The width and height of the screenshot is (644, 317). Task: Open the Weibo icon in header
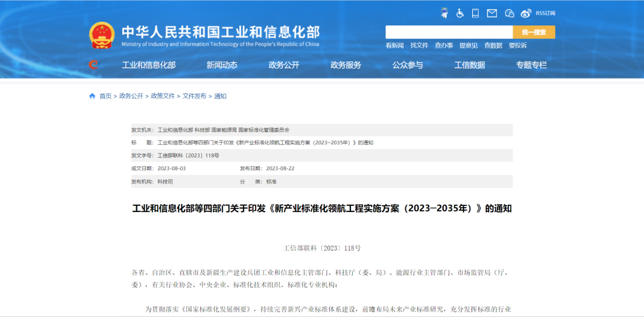(x=526, y=13)
